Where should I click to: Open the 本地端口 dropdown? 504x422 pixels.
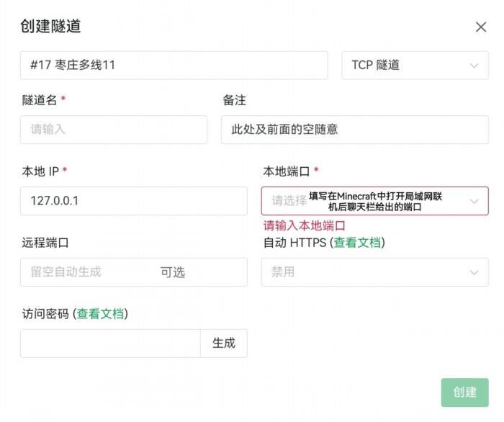point(375,201)
